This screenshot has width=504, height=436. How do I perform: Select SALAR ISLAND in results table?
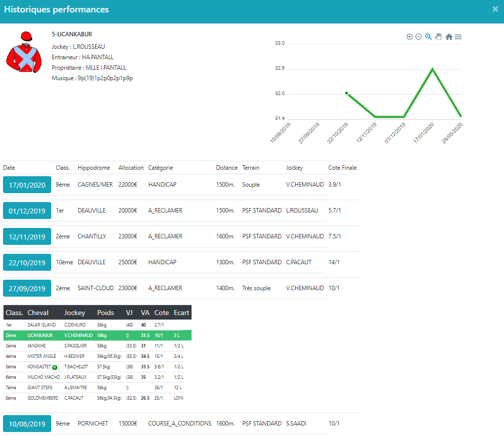pos(41,325)
